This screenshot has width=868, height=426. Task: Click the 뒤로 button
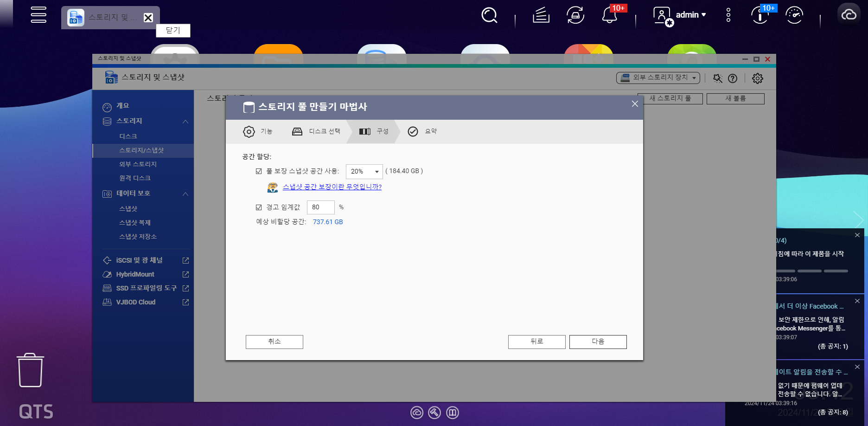536,342
